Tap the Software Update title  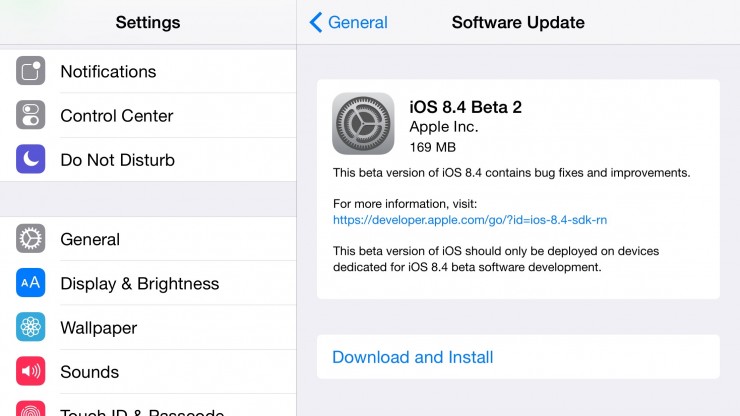[518, 22]
